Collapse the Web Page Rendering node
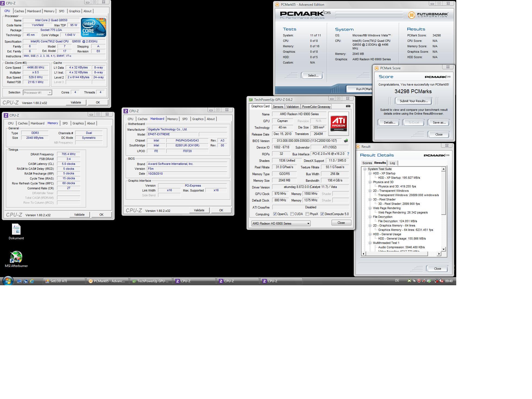 [370, 208]
